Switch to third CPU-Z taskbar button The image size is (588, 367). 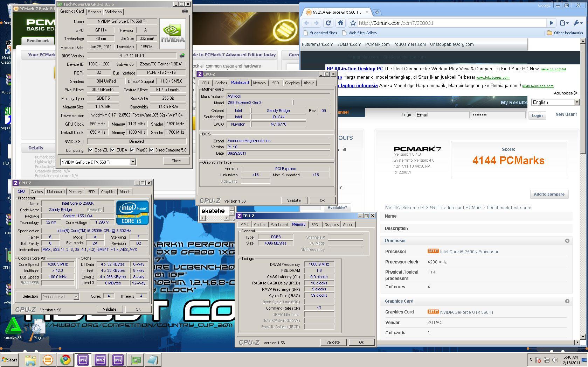[x=118, y=360]
